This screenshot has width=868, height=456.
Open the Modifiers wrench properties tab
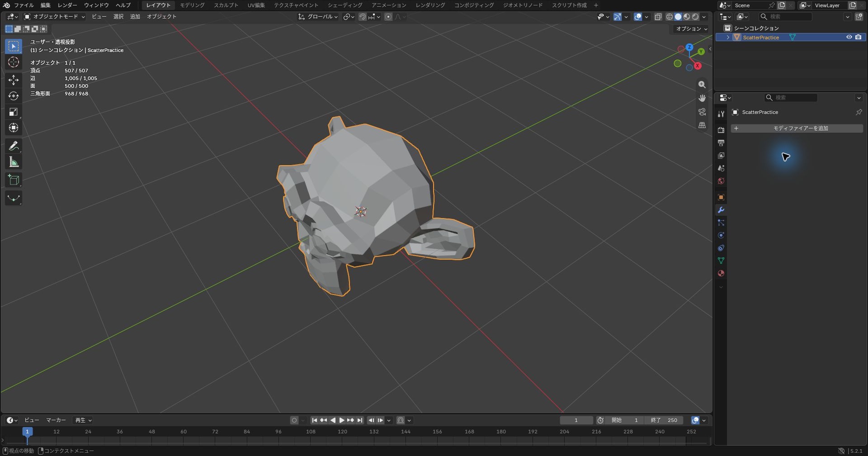click(x=721, y=210)
